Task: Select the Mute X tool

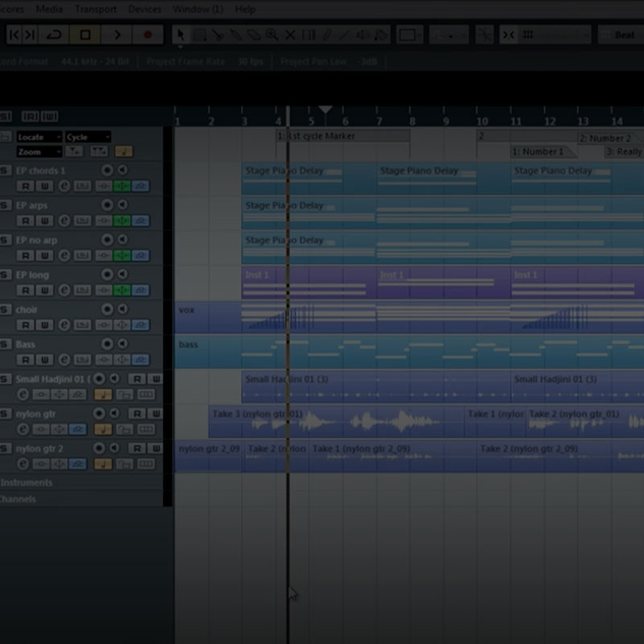Action: [290, 35]
